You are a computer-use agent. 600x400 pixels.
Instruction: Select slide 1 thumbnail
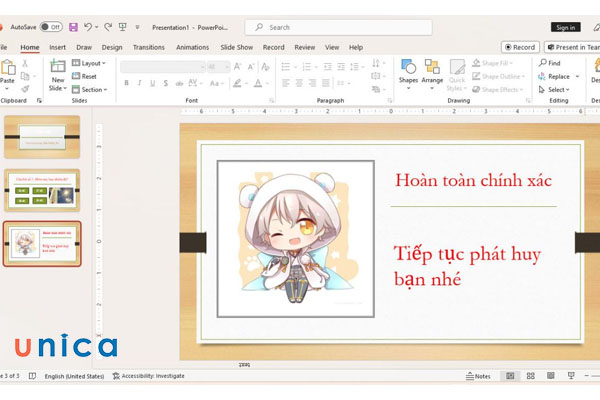coord(42,137)
